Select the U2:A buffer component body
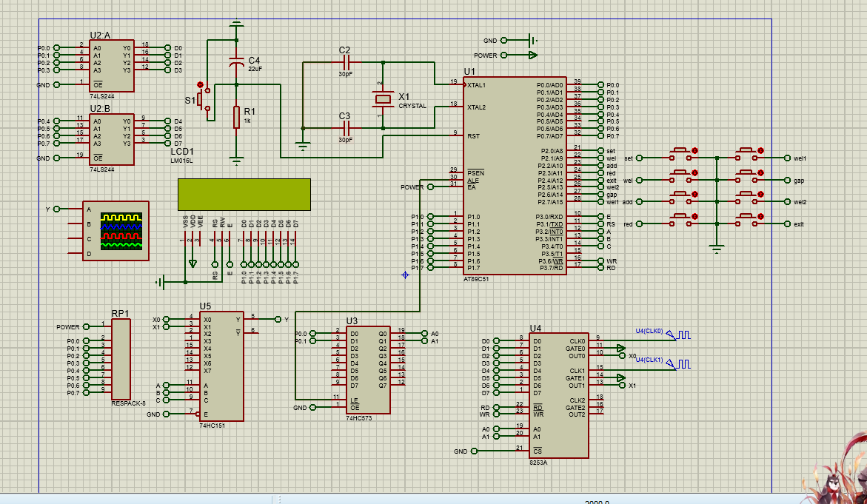 point(112,66)
